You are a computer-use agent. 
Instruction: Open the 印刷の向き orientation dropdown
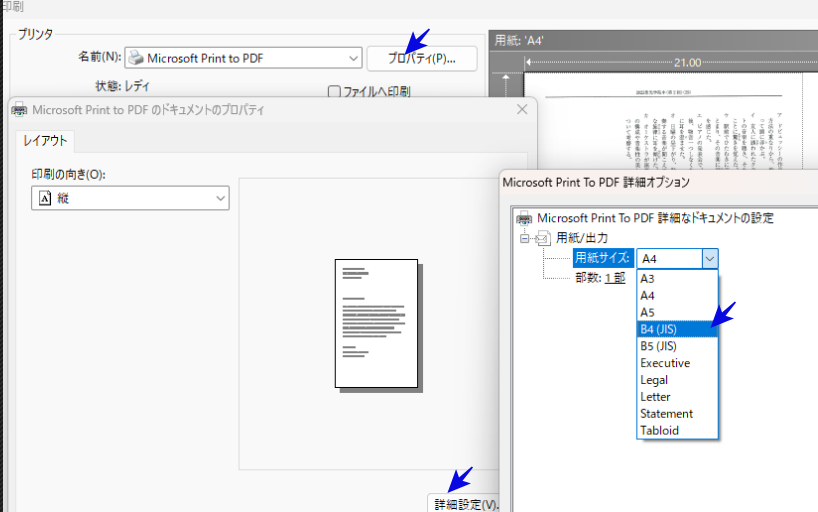click(x=130, y=198)
